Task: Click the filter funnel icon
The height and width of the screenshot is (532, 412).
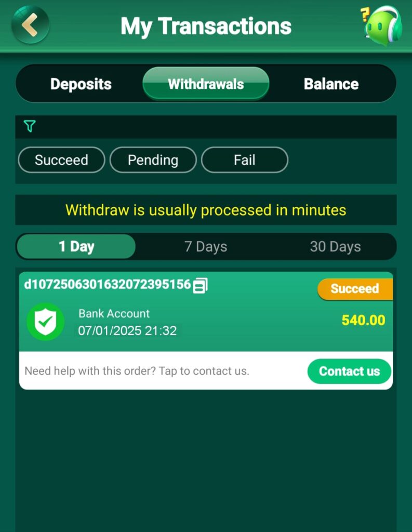Action: pos(30,126)
